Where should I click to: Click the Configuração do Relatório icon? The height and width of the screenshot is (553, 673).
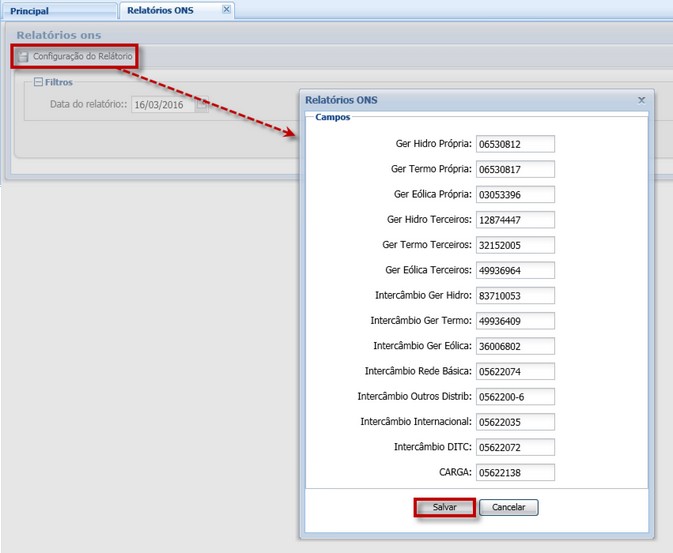point(24,57)
